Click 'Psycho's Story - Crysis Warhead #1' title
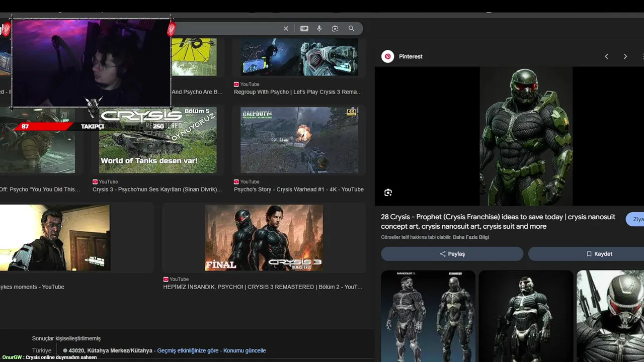 pos(299,190)
